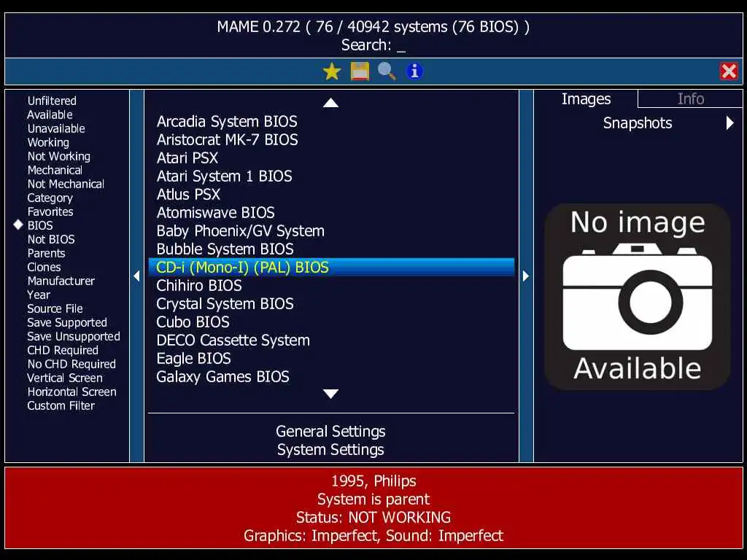Collapse the filter panel with left arrow
Image resolution: width=747 pixels, height=560 pixels.
pos(136,276)
